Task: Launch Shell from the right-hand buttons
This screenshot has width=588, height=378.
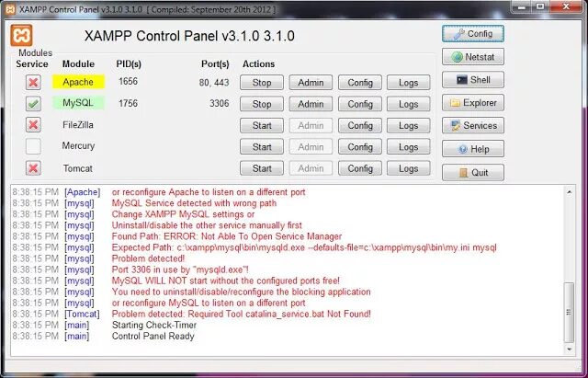Action: pos(473,80)
